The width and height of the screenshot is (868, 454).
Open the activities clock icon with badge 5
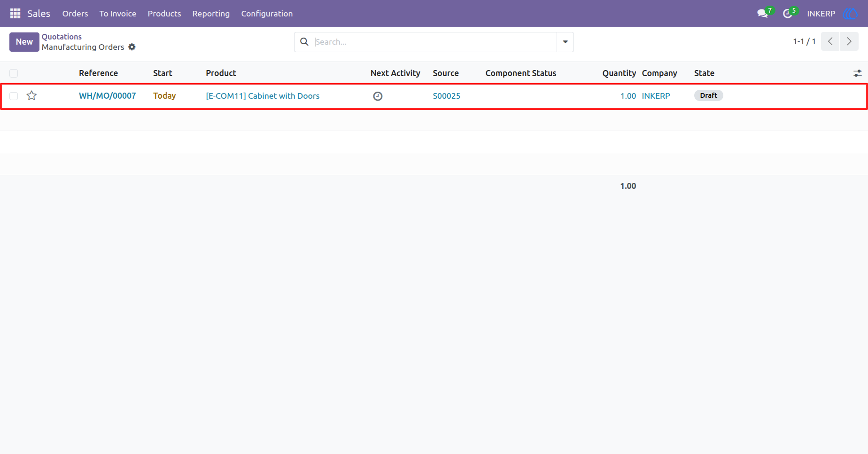(x=788, y=14)
